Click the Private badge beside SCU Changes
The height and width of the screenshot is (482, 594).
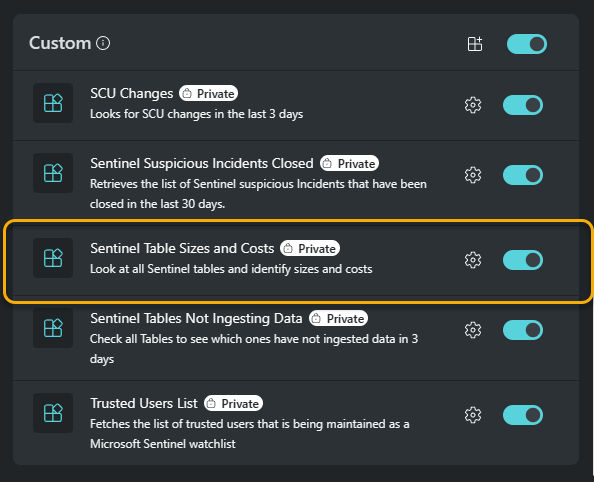(x=208, y=93)
